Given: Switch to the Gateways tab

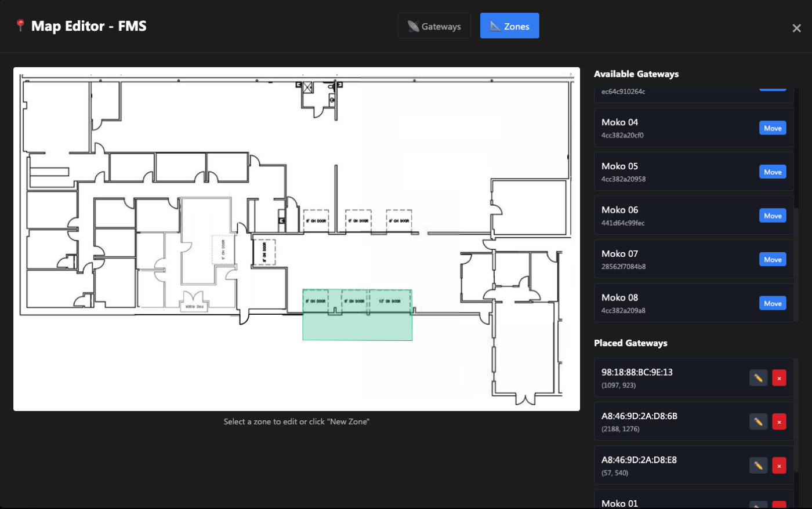Looking at the screenshot, I should pos(434,26).
